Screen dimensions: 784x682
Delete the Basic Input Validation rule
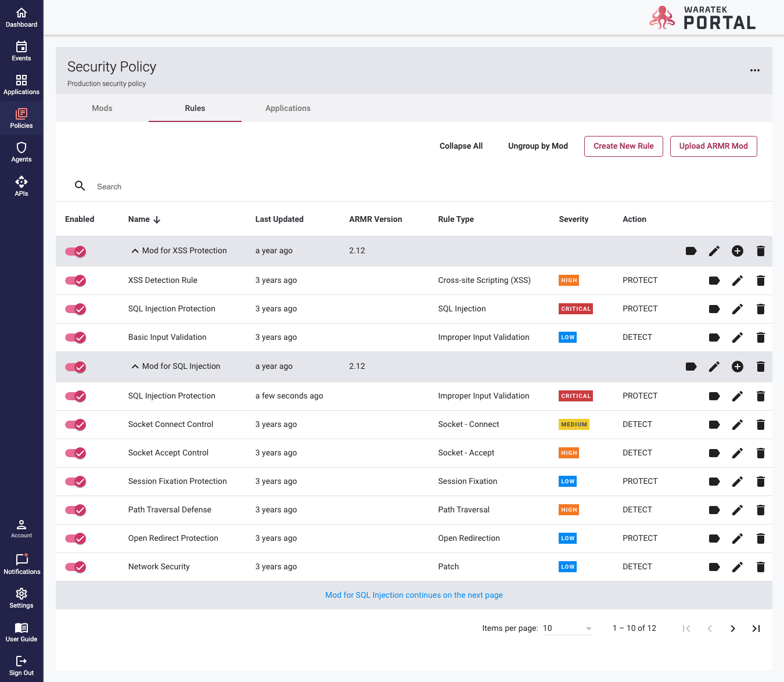tap(760, 338)
